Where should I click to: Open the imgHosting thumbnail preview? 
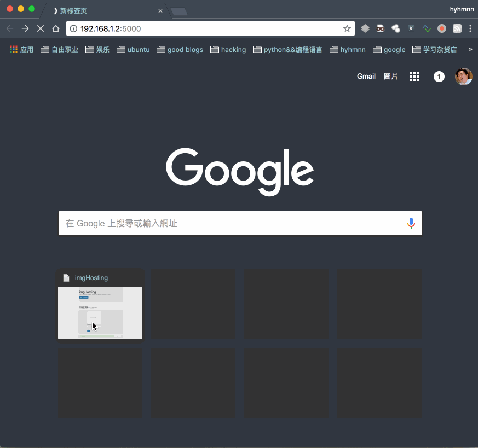[x=100, y=313]
